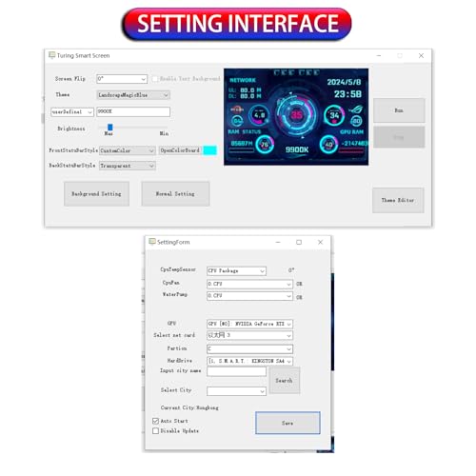Open the GPU selection dropdown
Screen dimensions: 476x476
click(x=249, y=324)
